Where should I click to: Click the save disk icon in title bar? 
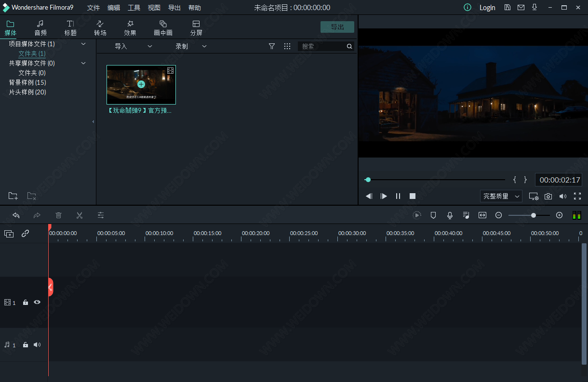tap(508, 7)
